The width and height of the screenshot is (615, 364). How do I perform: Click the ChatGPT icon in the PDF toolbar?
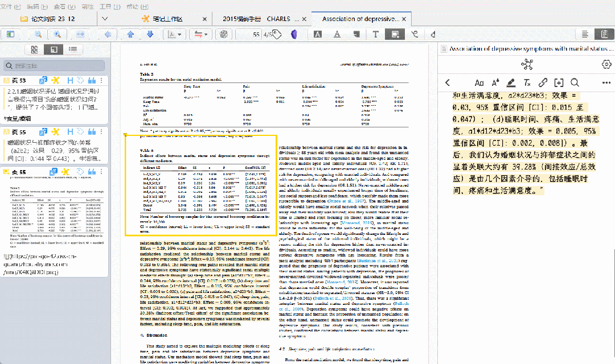coord(224,34)
